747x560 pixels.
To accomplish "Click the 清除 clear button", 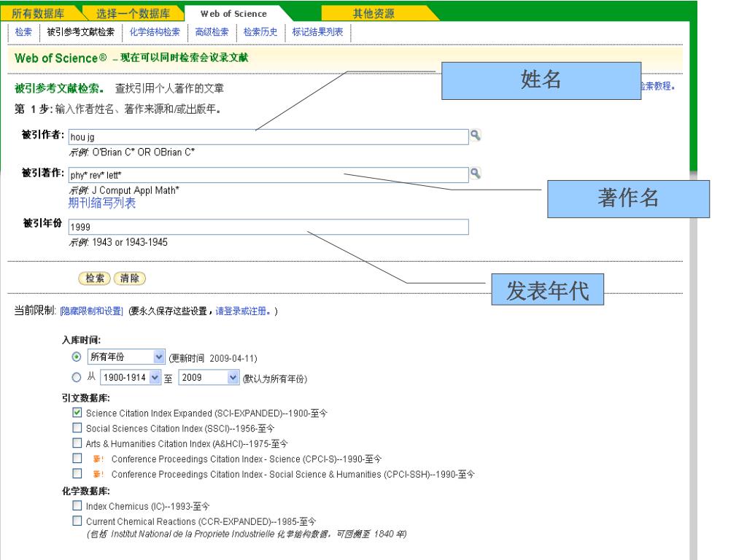I will [130, 278].
